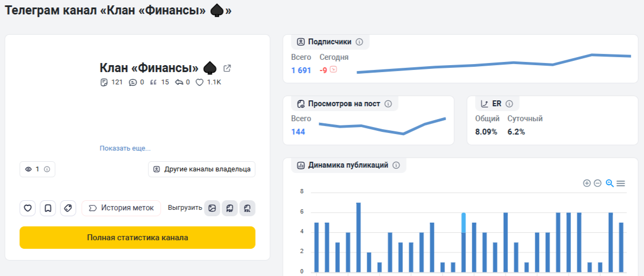The width and height of the screenshot is (644, 276).
Task: Click the quotes icon showing 15
Action: pos(154,82)
